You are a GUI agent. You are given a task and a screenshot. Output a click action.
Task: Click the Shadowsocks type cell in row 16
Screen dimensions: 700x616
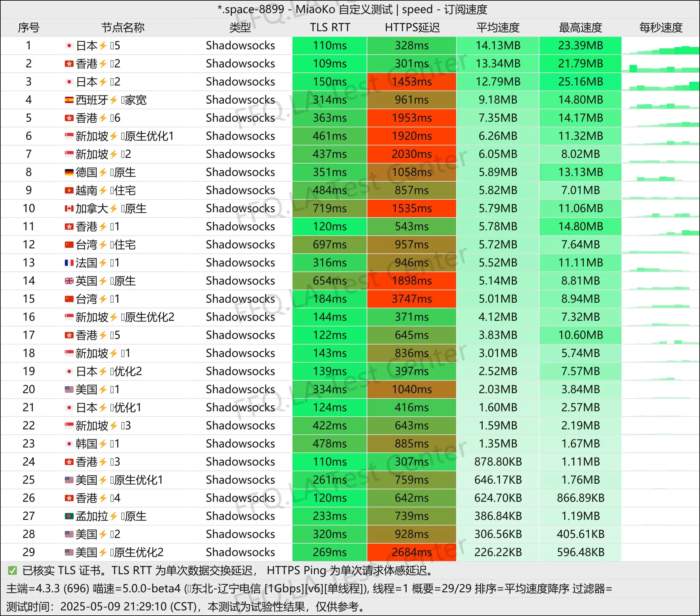point(240,317)
